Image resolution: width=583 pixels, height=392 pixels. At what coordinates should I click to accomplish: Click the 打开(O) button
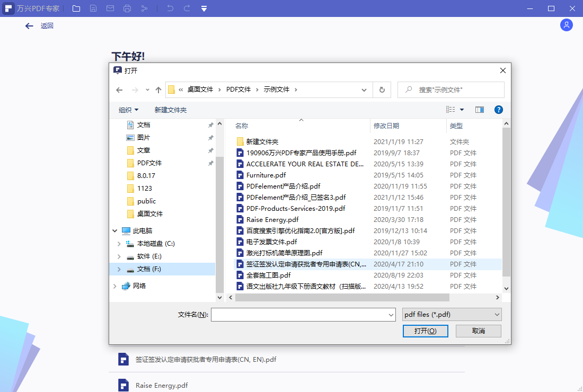click(426, 331)
